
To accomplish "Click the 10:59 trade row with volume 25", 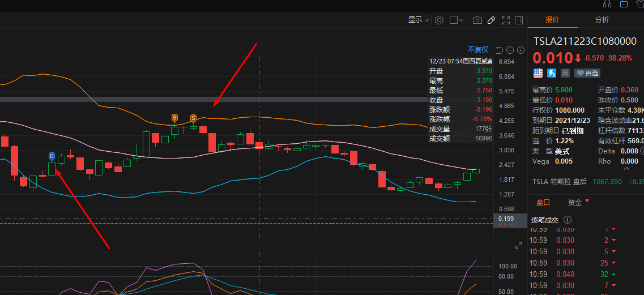I will [586, 263].
